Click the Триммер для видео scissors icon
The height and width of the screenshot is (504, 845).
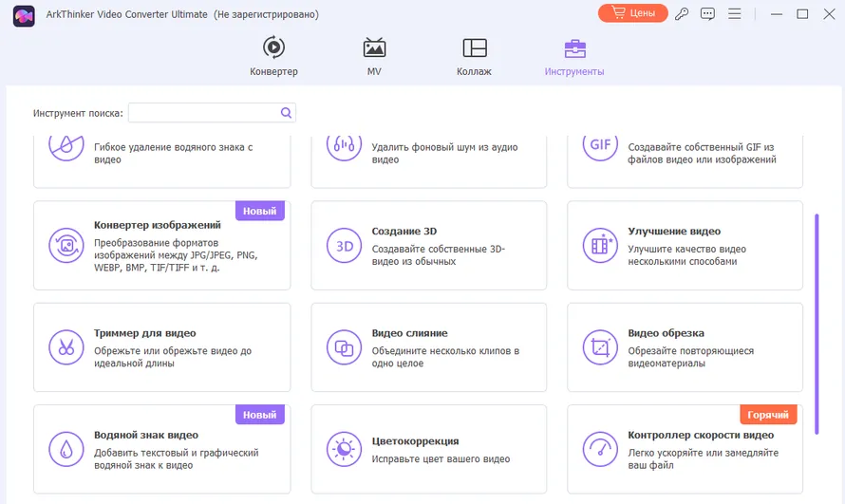pos(66,347)
